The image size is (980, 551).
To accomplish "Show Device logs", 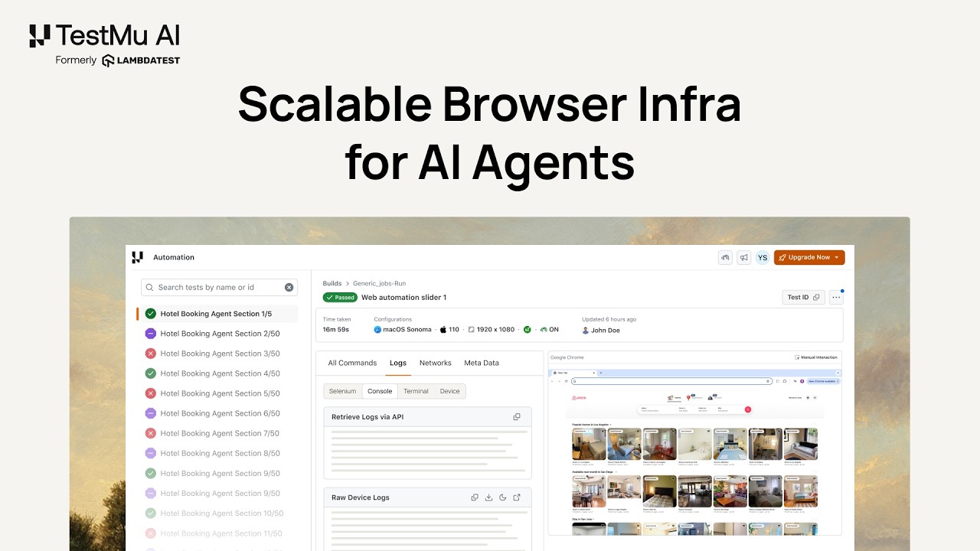I will pos(450,391).
